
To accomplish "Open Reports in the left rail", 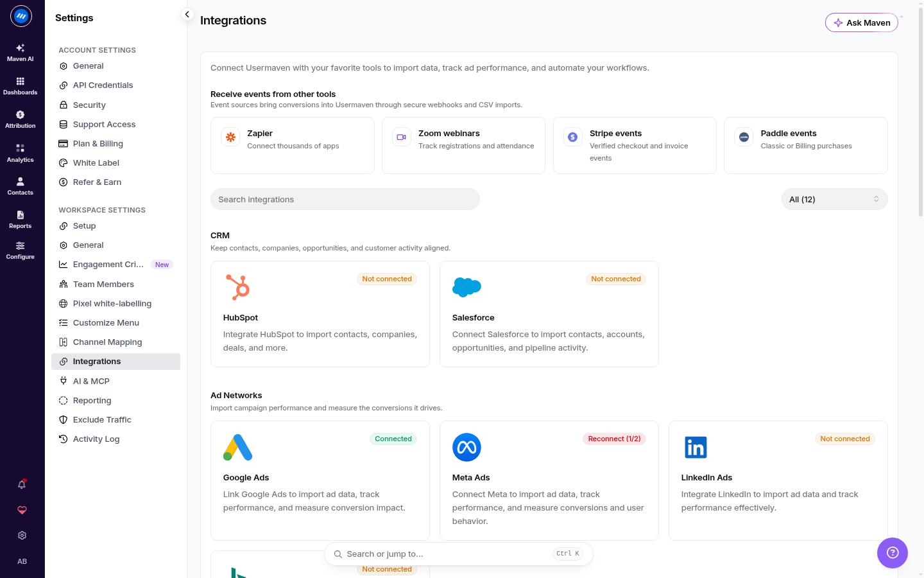I will (x=21, y=220).
